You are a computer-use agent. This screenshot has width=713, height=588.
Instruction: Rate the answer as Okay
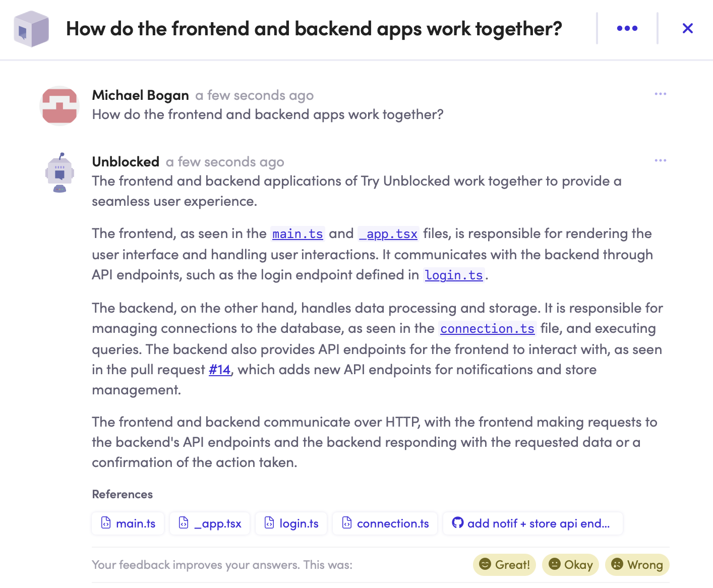pyautogui.click(x=570, y=564)
